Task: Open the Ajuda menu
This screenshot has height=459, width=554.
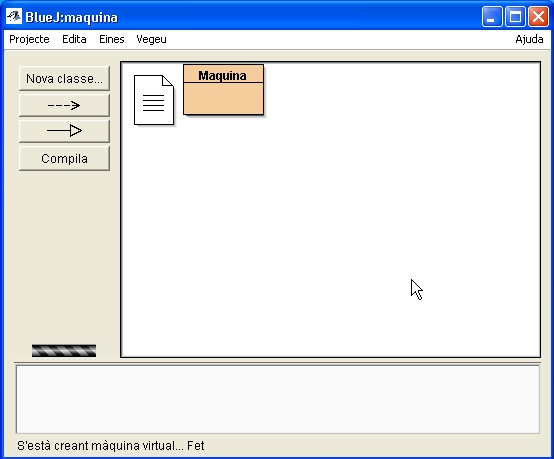Action: (529, 39)
